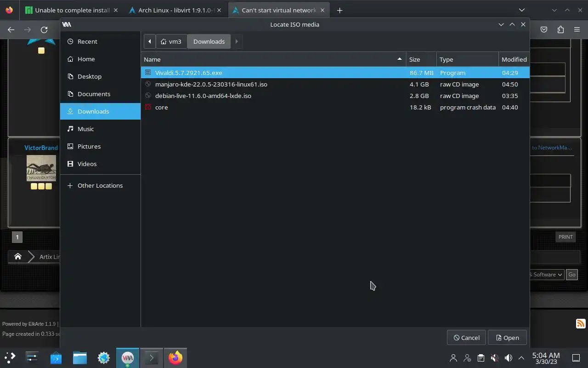The image size is (588, 368).
Task: Sort files by Type column
Action: (x=467, y=59)
